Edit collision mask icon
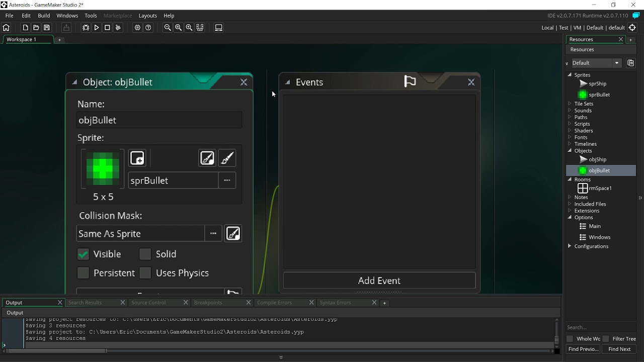Viewport: 644px width, 362px height. (233, 233)
